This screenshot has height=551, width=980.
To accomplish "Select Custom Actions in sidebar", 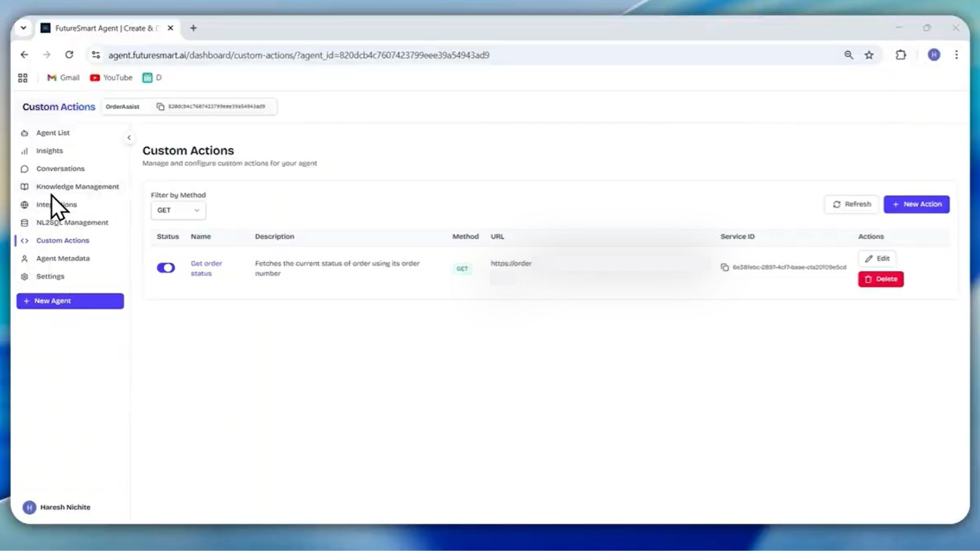I will (x=62, y=240).
